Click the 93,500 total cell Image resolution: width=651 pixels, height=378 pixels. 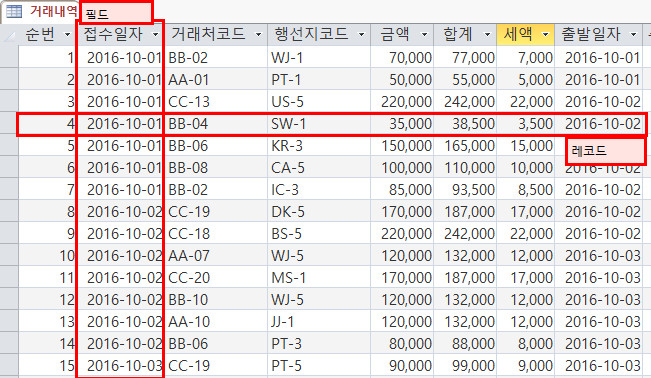(x=465, y=189)
